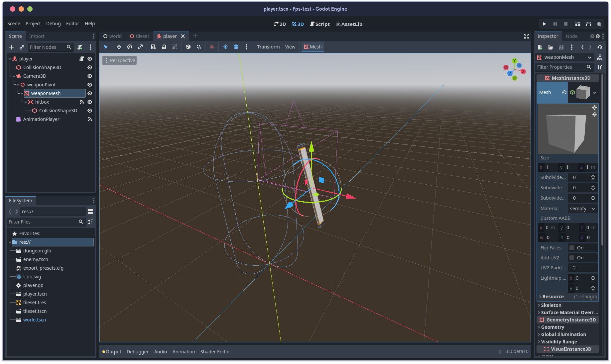The image size is (611, 364).
Task: Open the Search Help docs icon in Inspector
Action: coord(599,57)
